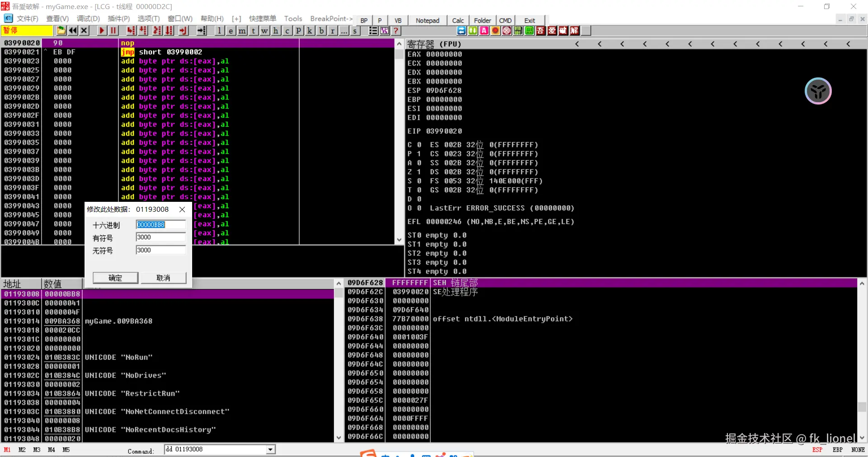Click the Exit shortcut button

530,20
